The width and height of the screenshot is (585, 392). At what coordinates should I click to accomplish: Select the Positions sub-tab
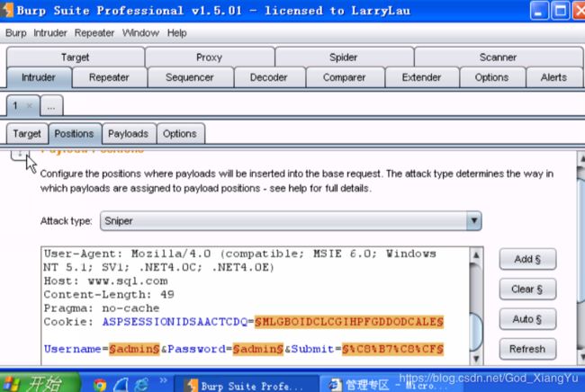(x=74, y=134)
